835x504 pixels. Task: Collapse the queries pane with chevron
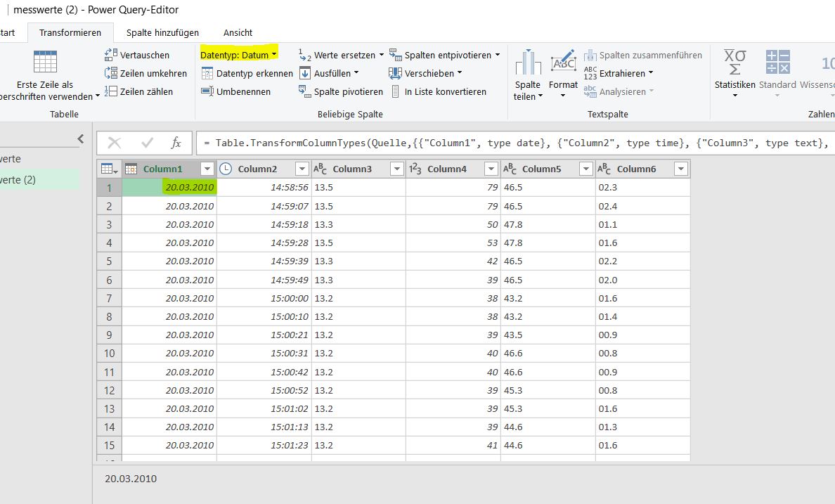click(x=80, y=139)
